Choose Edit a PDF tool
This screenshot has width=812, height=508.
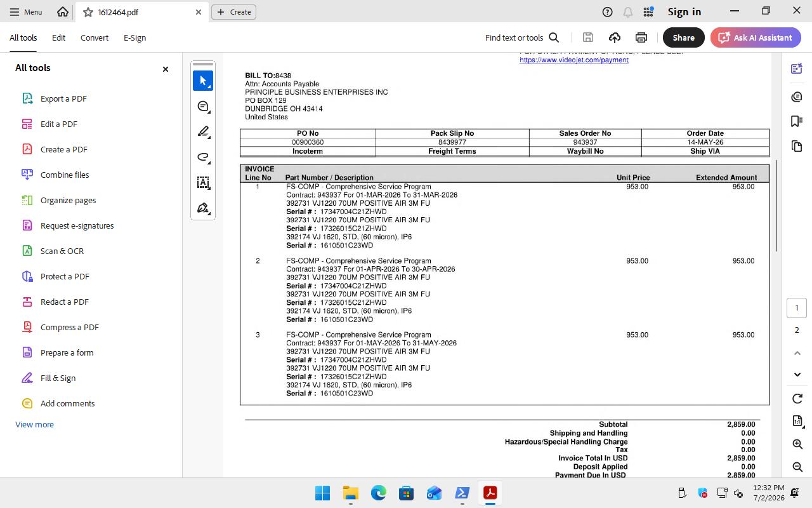[x=58, y=124]
